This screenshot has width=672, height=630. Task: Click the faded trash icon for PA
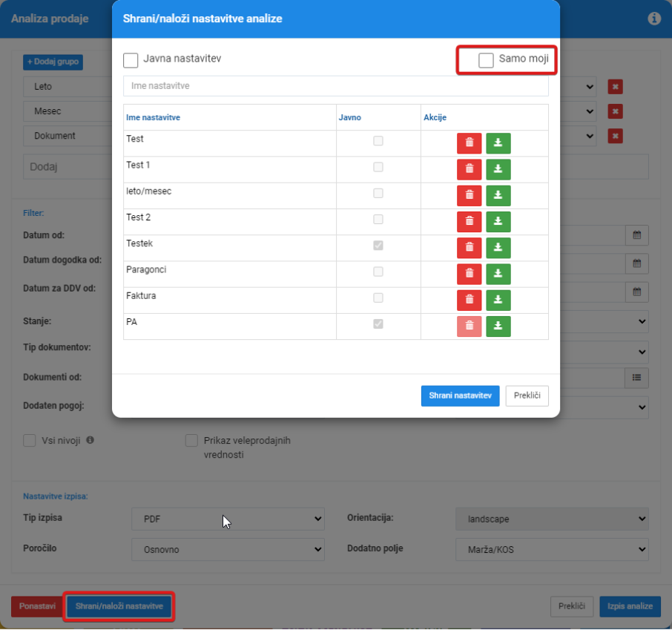[469, 327]
